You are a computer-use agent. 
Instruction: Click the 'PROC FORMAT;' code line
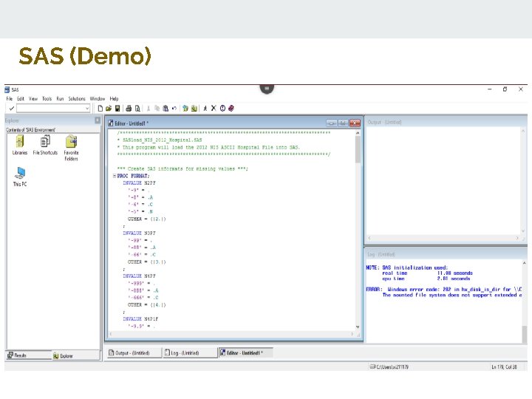(133, 176)
